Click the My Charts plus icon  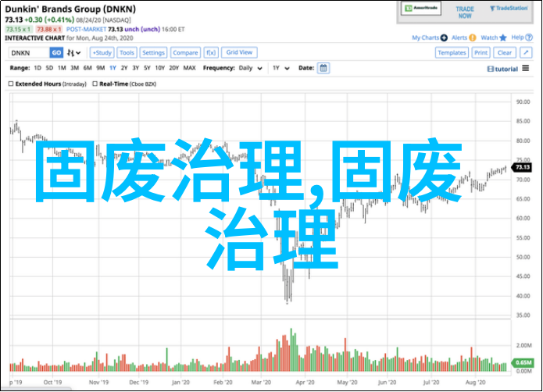(x=444, y=37)
